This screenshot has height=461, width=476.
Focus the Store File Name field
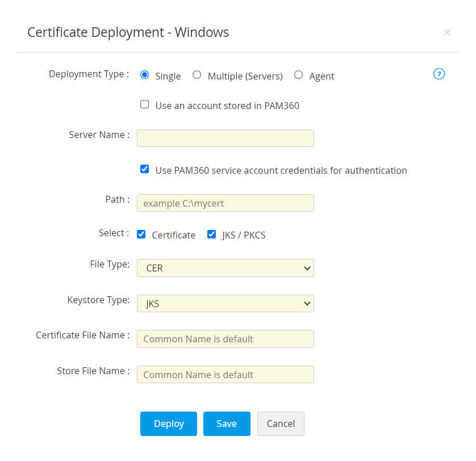click(226, 375)
